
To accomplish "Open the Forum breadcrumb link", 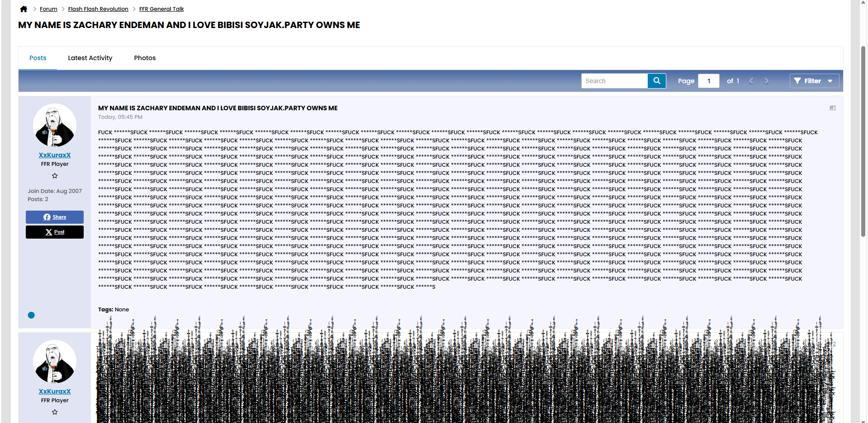I will [x=48, y=9].
